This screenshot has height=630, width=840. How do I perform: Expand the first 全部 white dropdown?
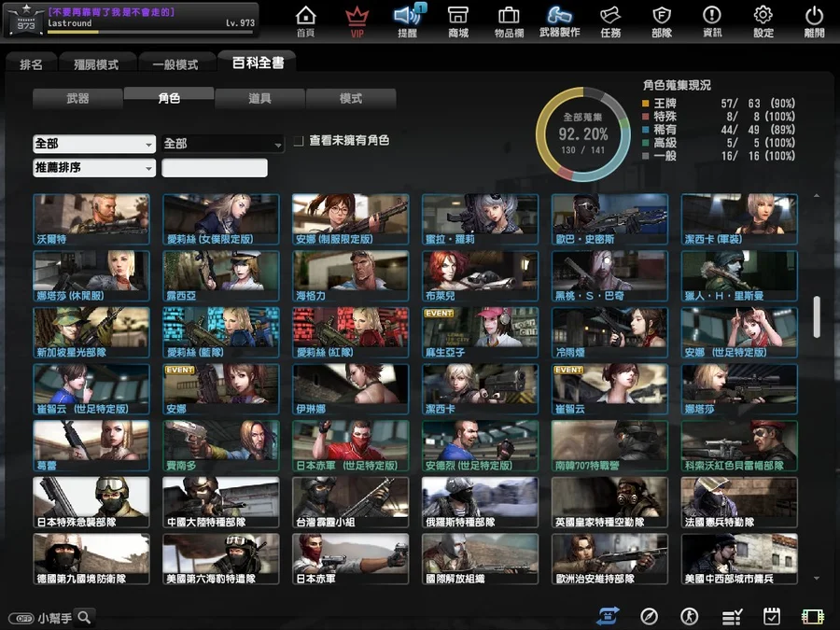(94, 144)
